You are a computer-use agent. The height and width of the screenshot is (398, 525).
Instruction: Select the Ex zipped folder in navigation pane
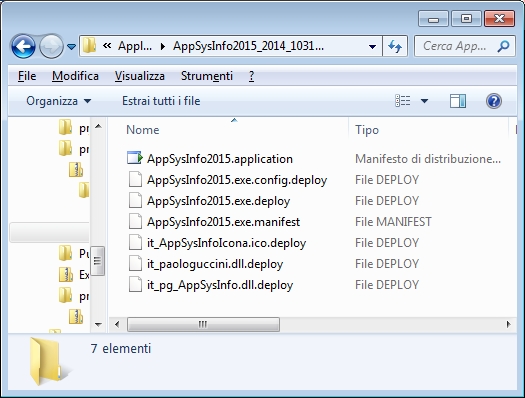pos(74,274)
